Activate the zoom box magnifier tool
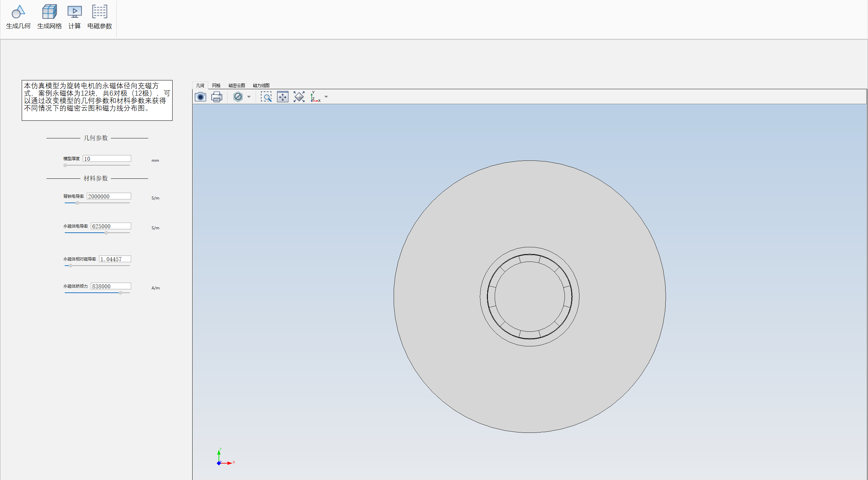Screen dimensions: 868x480 (266, 97)
